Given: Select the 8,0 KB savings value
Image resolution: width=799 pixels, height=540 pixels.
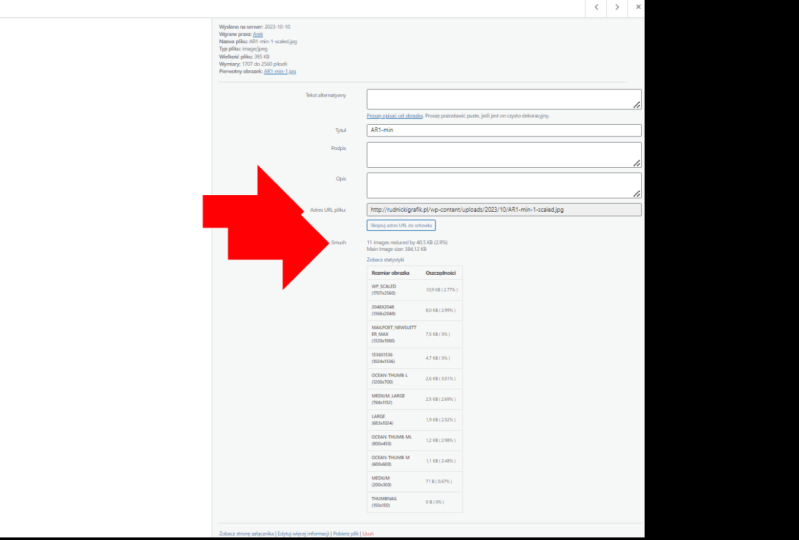Looking at the screenshot, I should tap(441, 310).
